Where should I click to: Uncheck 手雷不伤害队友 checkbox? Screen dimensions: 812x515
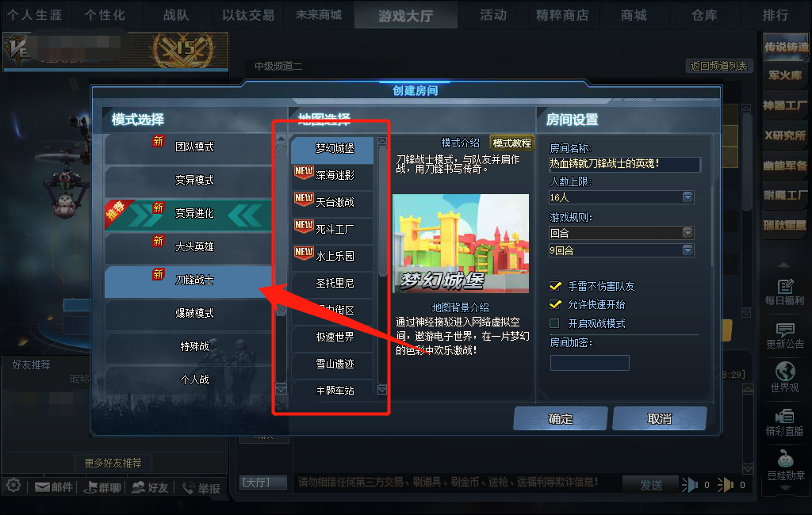(555, 286)
